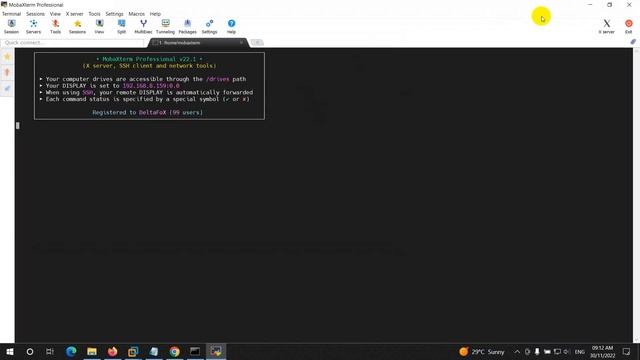Click the X server toolbar icon
Viewport: 640px width, 360px height.
coord(607,27)
